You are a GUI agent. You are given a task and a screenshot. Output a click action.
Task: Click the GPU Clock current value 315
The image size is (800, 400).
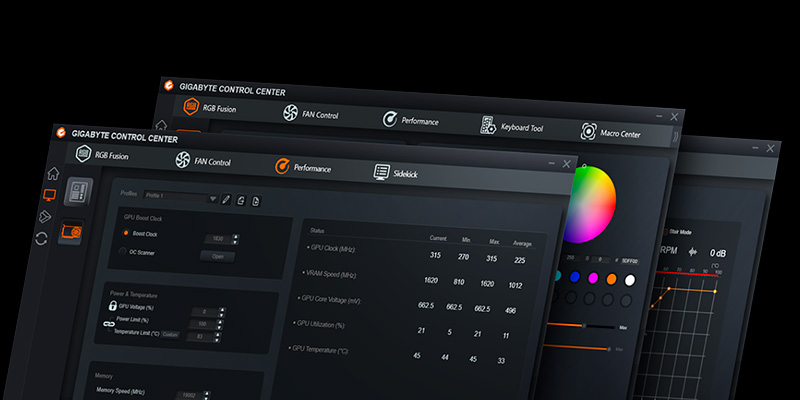click(x=435, y=255)
